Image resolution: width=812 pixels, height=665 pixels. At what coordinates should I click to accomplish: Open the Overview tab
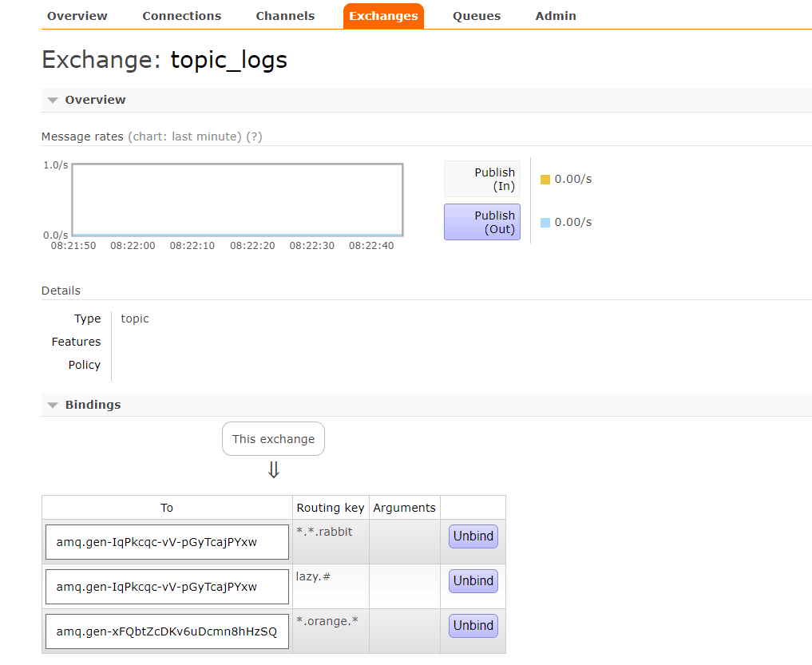[x=77, y=16]
